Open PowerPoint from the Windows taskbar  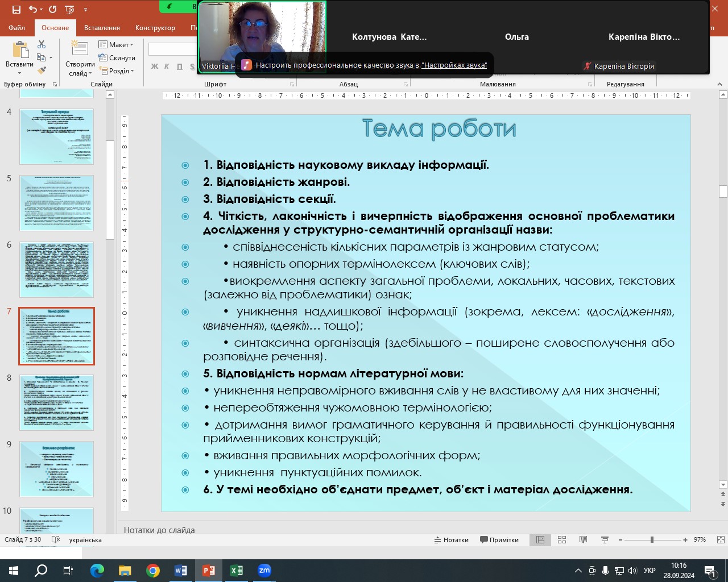(x=209, y=570)
